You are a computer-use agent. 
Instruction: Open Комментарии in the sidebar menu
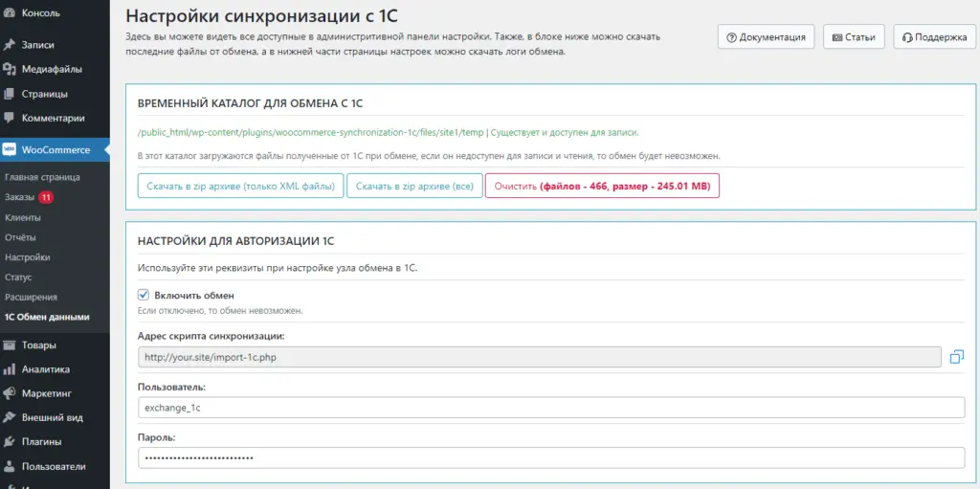[x=55, y=118]
